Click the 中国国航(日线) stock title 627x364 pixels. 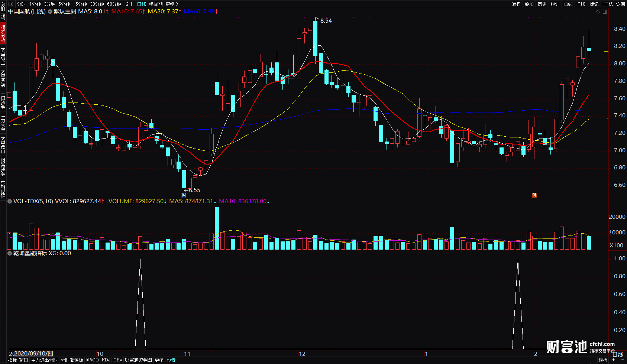(27, 12)
